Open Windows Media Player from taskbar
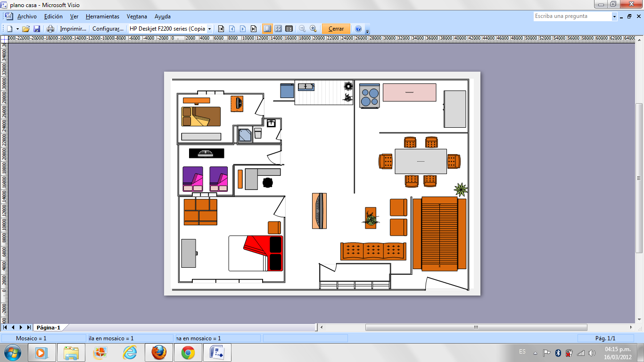Viewport: 644px width, 362px height. pyautogui.click(x=42, y=353)
